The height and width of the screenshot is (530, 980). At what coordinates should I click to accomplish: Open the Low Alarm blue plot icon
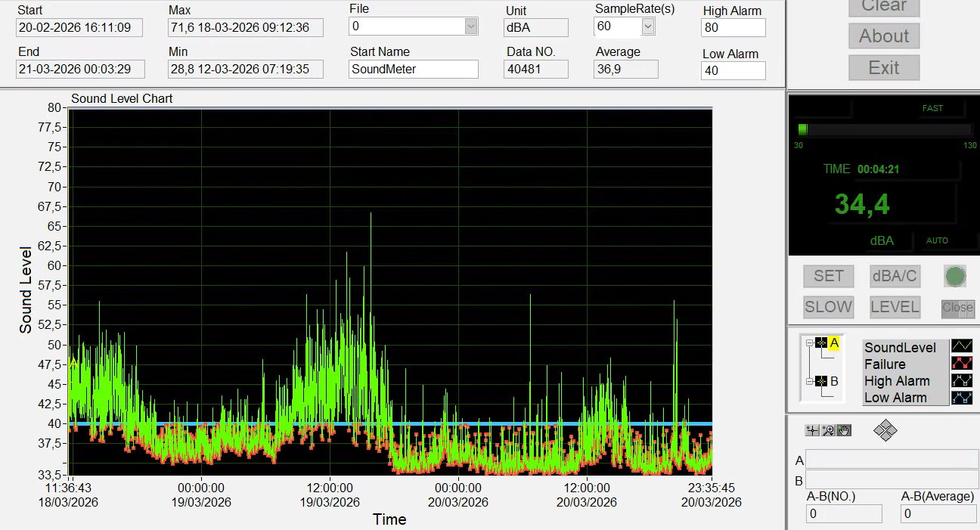point(962,397)
